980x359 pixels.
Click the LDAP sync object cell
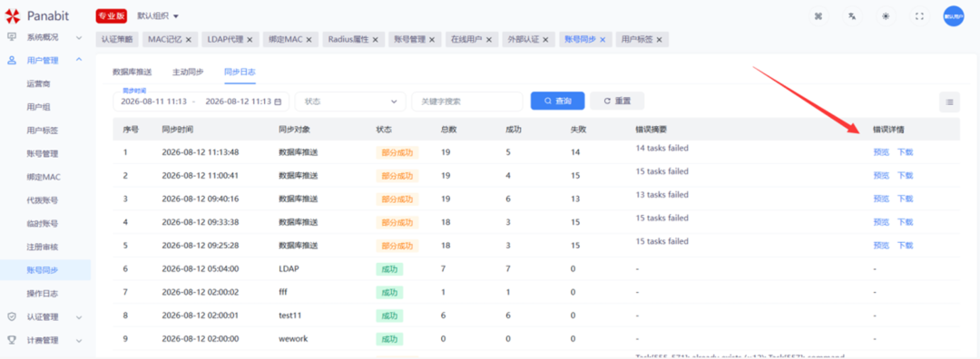289,268
